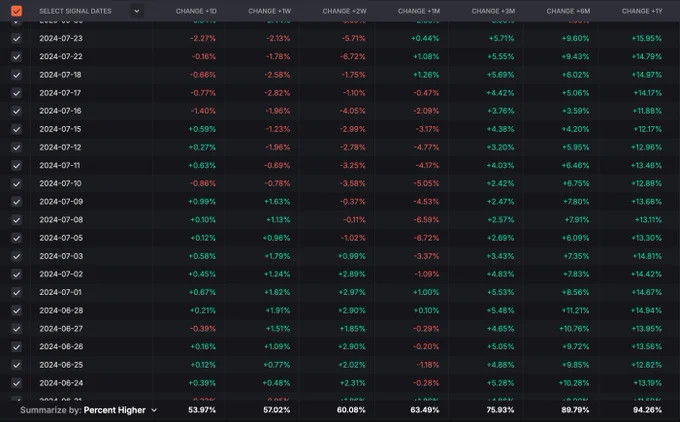Click the -6.59% one-month value for 2024-07-08
Image resolution: width=680 pixels, height=422 pixels.
click(x=426, y=220)
